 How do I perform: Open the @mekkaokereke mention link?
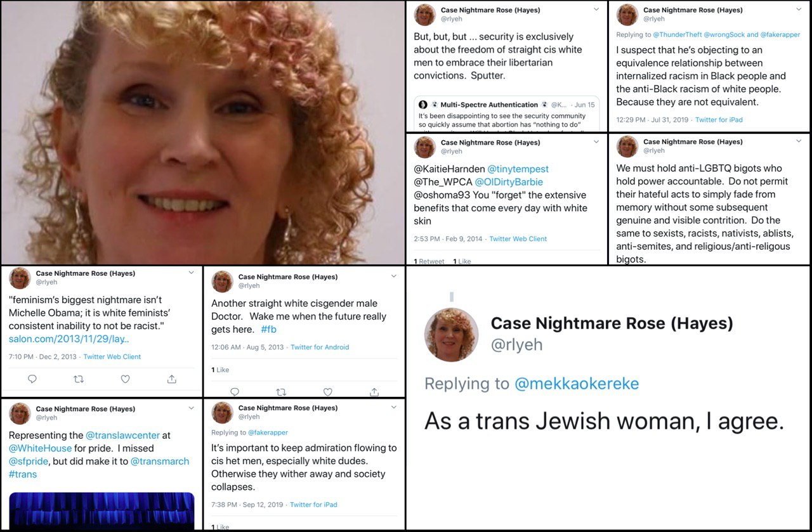(577, 384)
